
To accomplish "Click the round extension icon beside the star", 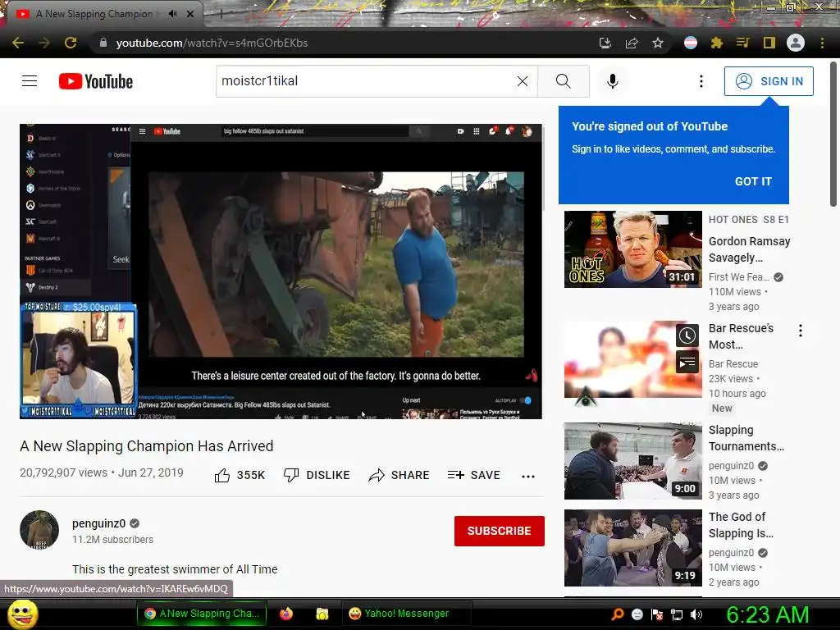I will pyautogui.click(x=691, y=43).
